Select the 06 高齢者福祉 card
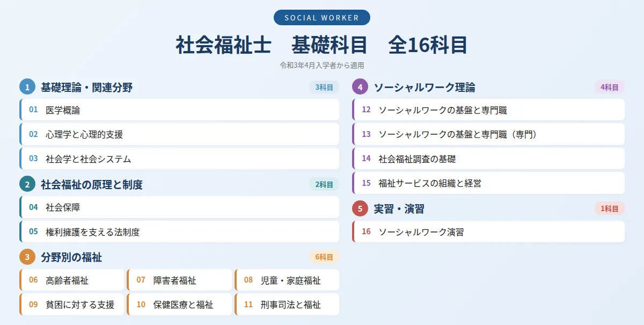Screen dimensions: 644x325 tap(72, 280)
